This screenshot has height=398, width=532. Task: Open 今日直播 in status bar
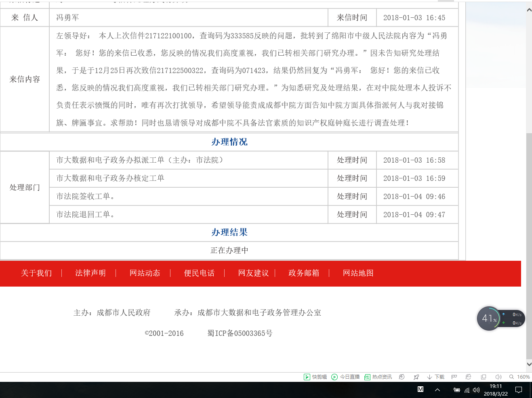coord(345,377)
